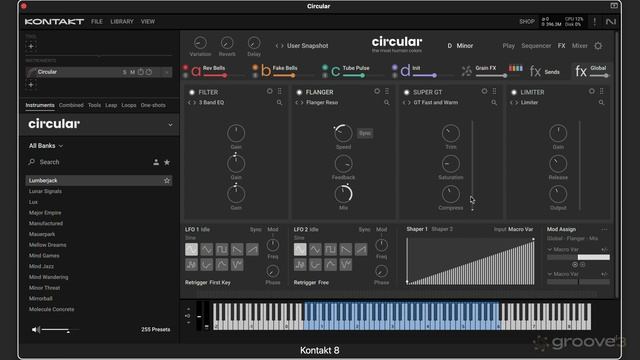
Task: Open the fx Sends section
Action: coord(544,72)
